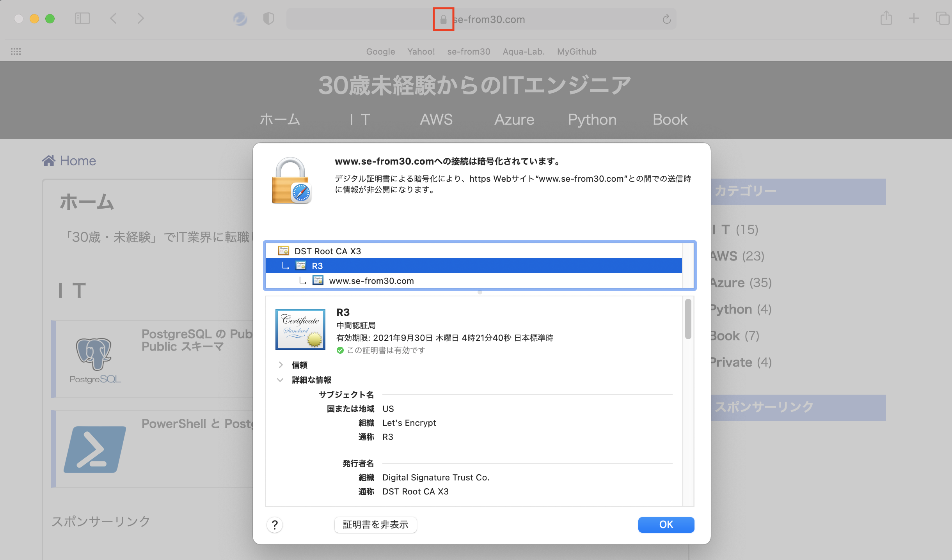Click the padlock icon in address bar
The width and height of the screenshot is (952, 560).
(x=443, y=19)
